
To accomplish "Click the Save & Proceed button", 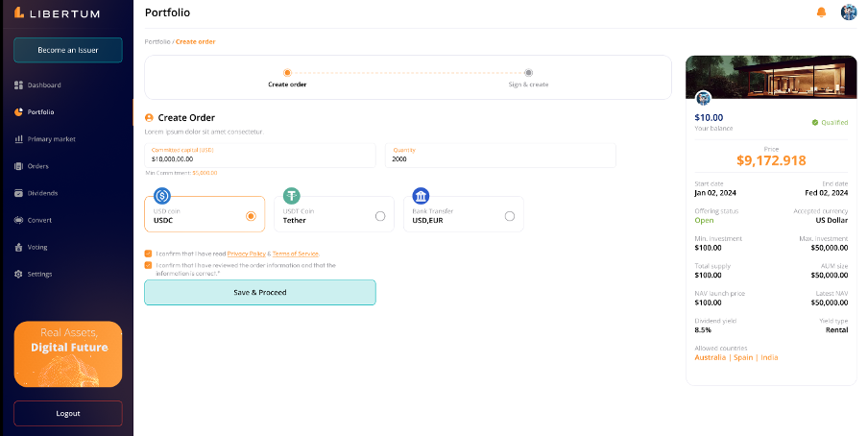I will coord(259,292).
